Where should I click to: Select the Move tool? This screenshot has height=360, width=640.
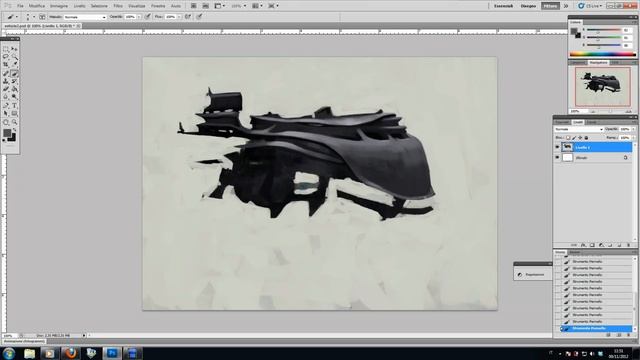pos(14,49)
